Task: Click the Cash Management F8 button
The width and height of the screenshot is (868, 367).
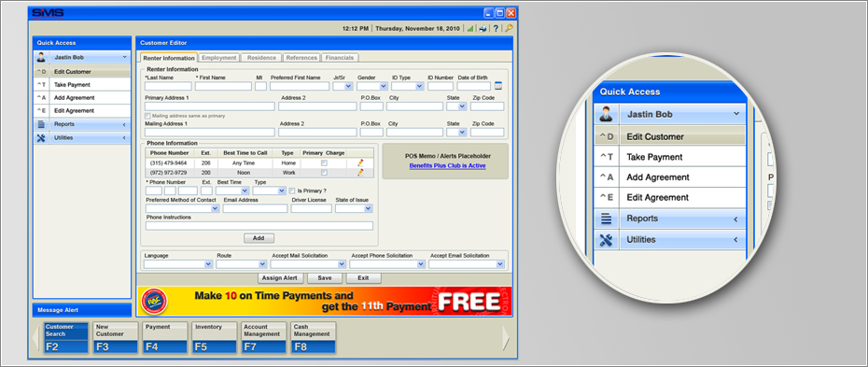Action: [x=314, y=338]
